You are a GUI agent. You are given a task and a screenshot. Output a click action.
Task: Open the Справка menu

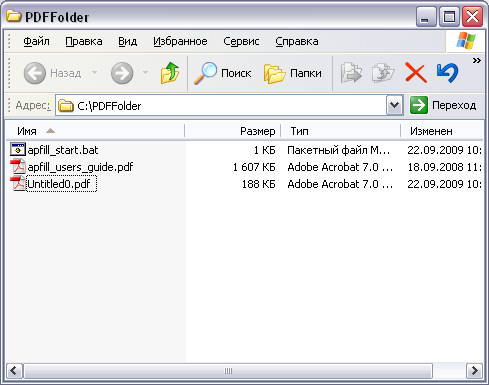(x=297, y=41)
